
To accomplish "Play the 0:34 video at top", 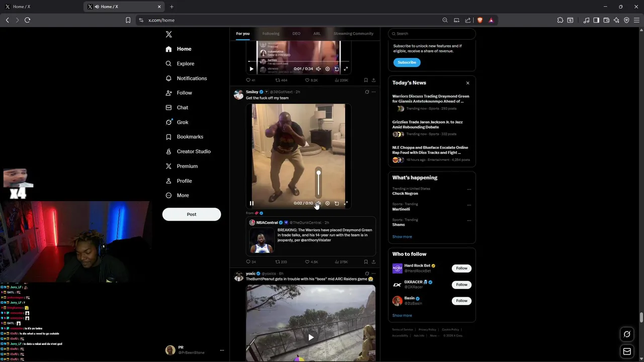I will tap(252, 69).
